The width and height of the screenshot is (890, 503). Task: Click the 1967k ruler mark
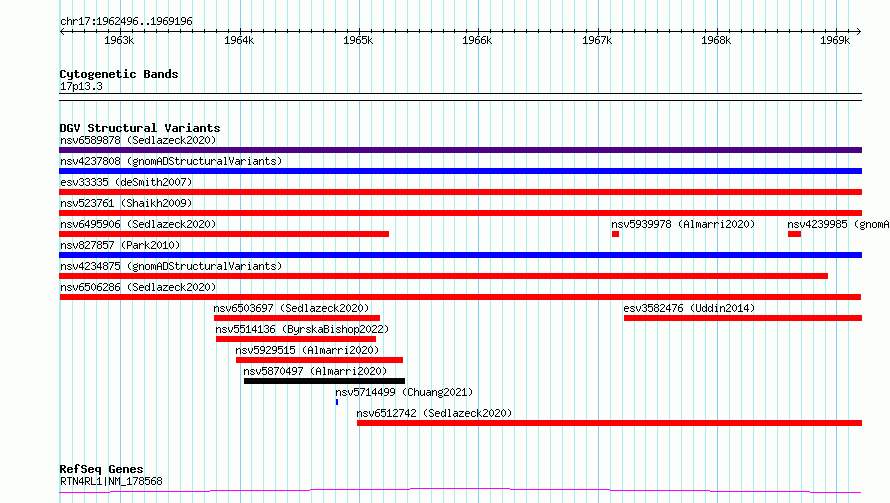597,40
